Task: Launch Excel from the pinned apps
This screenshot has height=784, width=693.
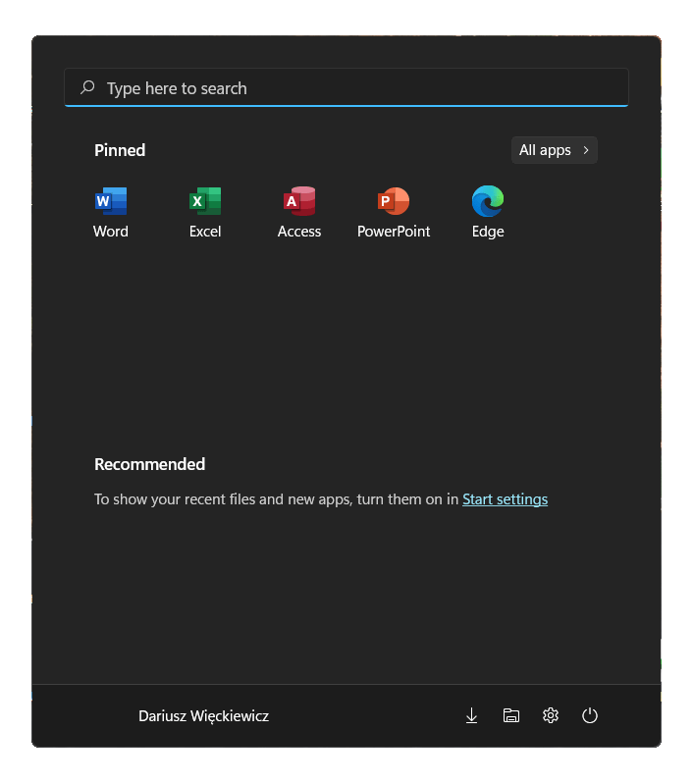Action: (x=205, y=212)
